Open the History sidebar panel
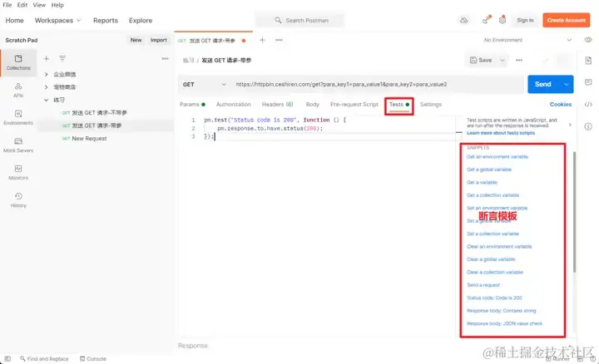Viewport: 599px width, 364px height. click(18, 200)
